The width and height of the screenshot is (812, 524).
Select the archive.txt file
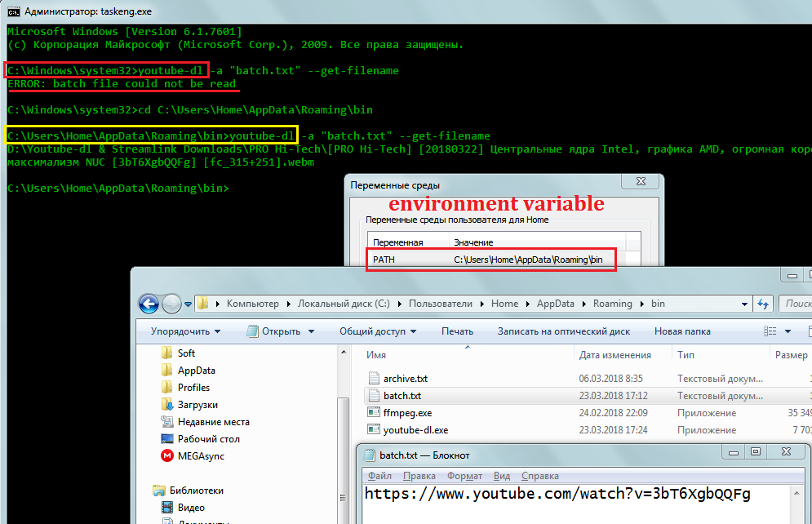pyautogui.click(x=406, y=379)
